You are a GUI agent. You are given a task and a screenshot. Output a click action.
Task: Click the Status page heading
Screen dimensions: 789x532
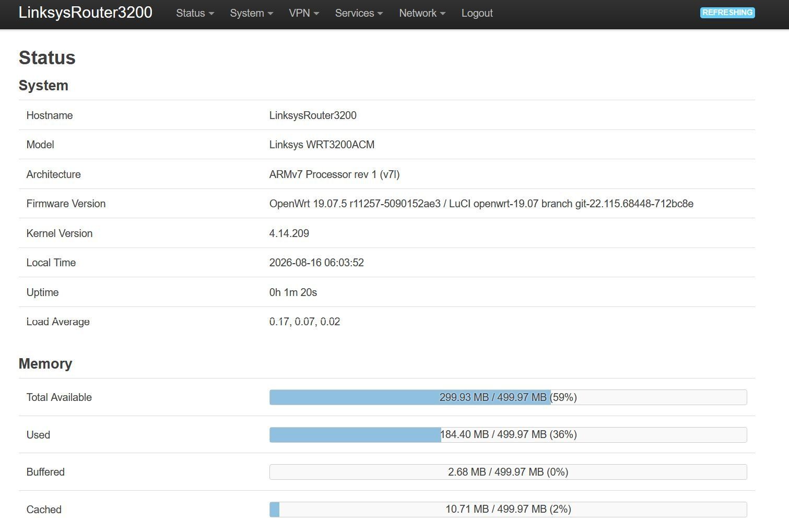pyautogui.click(x=47, y=57)
